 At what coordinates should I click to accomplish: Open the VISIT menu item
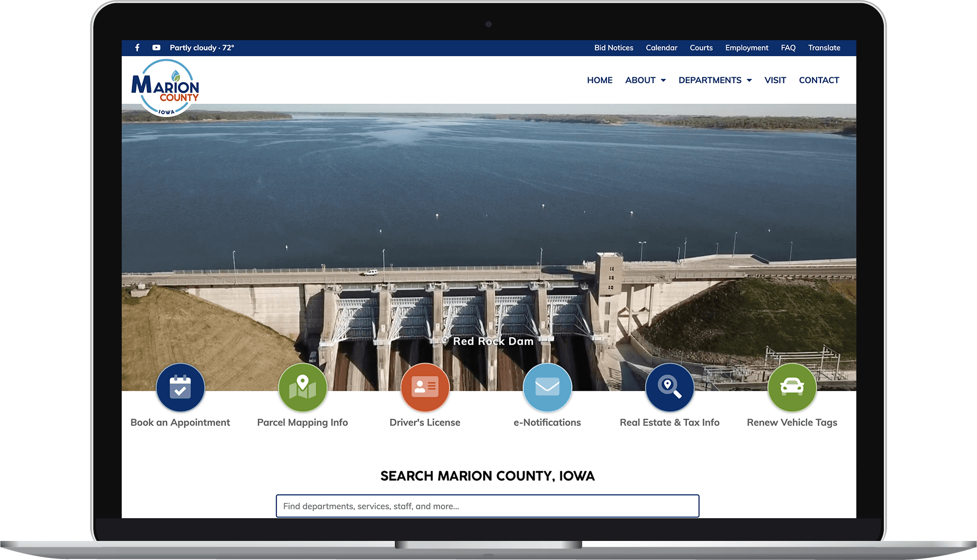[775, 80]
